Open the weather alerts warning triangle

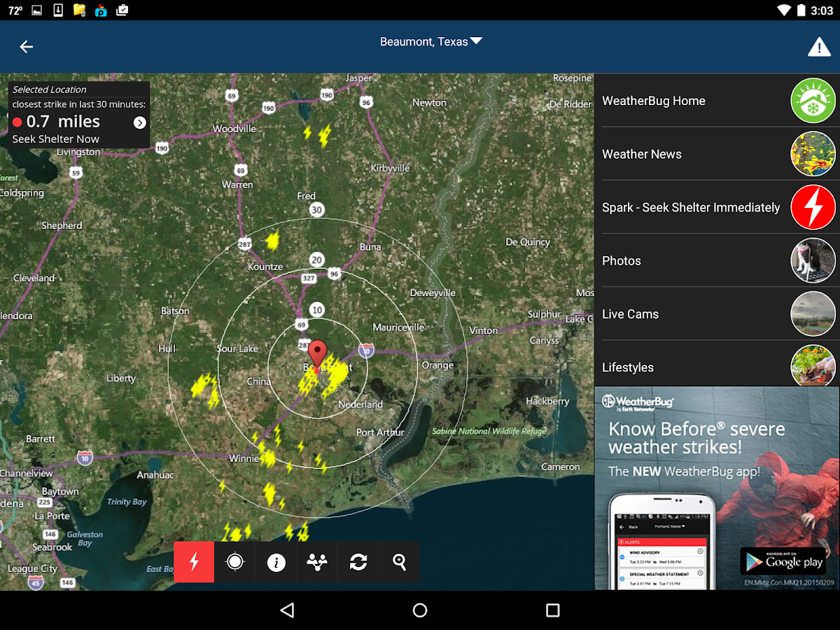point(819,47)
